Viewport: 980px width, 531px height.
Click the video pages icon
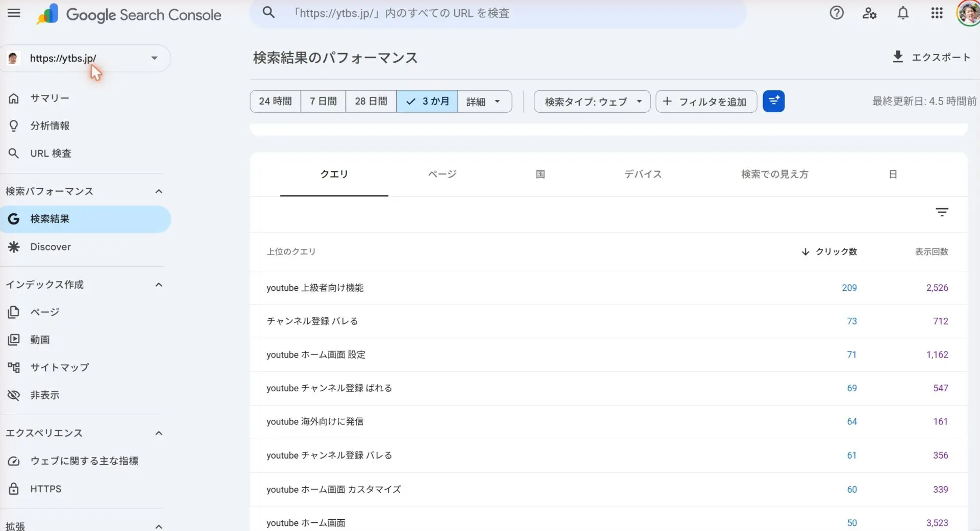[14, 339]
